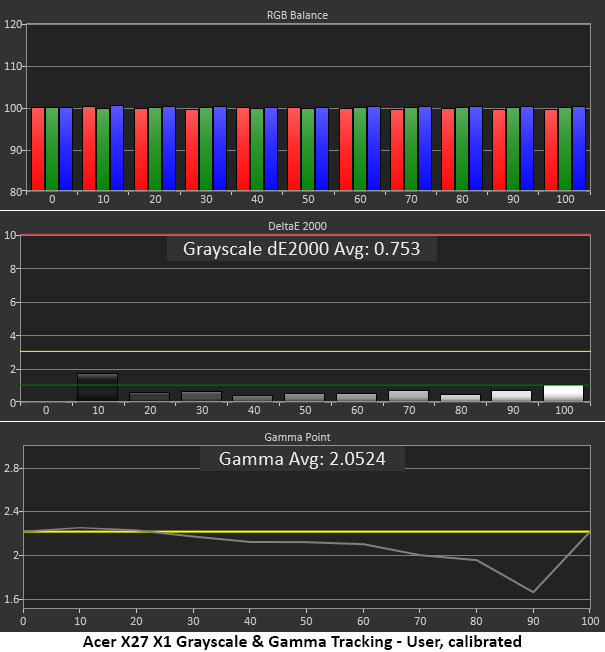605x652 pixels.
Task: Click the red bar at 90 in RGB Balance
Action: coord(499,150)
